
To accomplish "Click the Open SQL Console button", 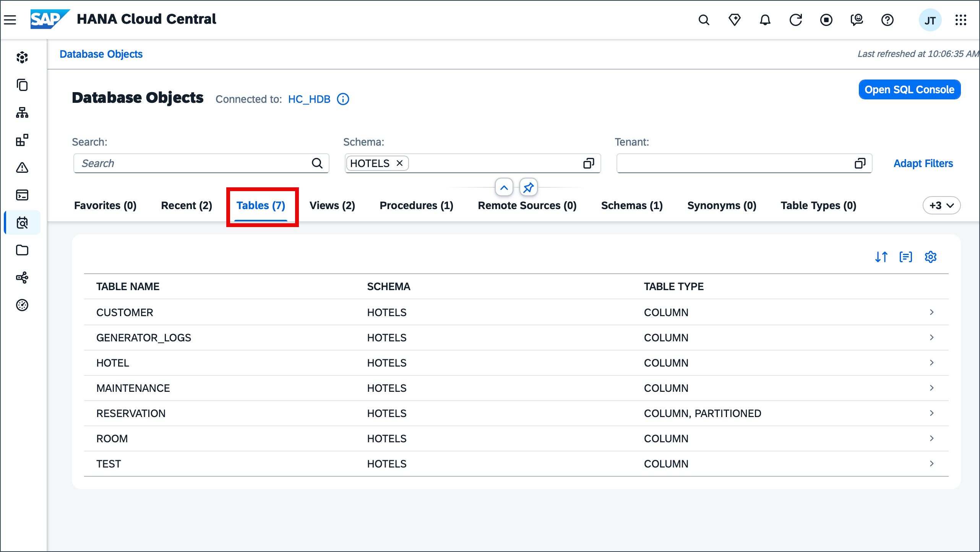I will tap(909, 89).
